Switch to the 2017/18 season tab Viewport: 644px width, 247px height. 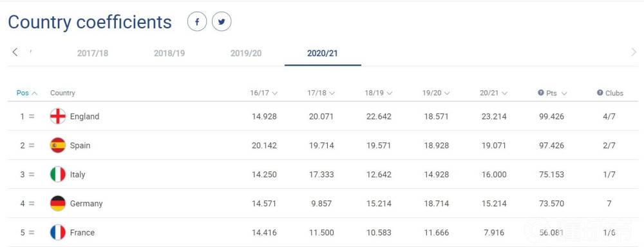pyautogui.click(x=93, y=54)
